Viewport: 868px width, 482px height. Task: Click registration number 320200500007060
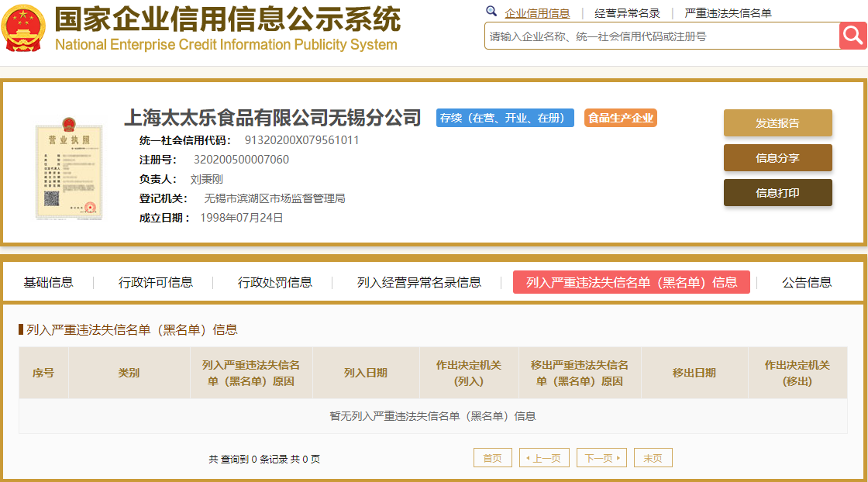pos(241,160)
